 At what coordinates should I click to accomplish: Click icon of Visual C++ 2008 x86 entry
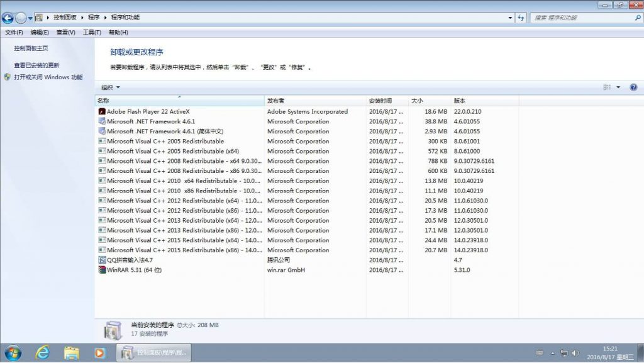click(x=103, y=170)
